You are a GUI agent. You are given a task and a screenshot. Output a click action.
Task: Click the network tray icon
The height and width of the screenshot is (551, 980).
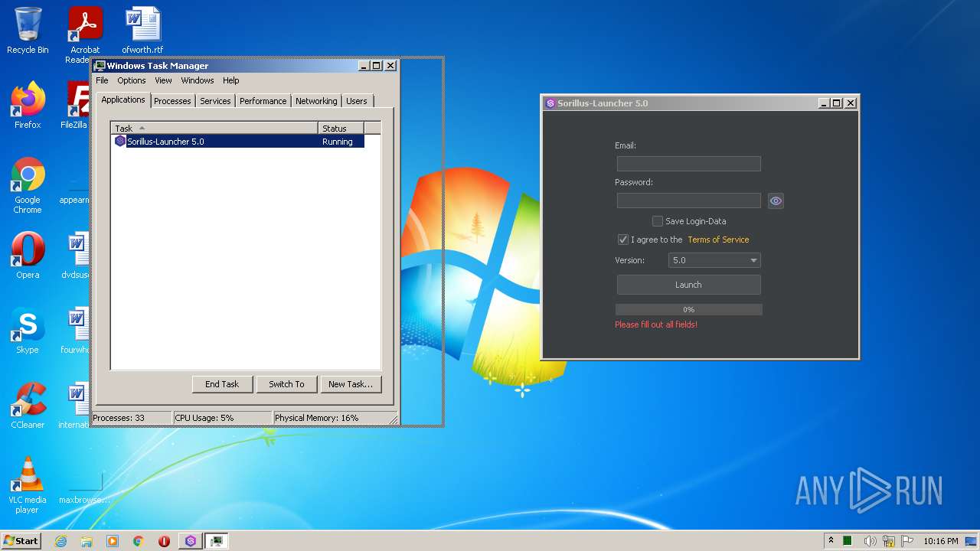(889, 541)
